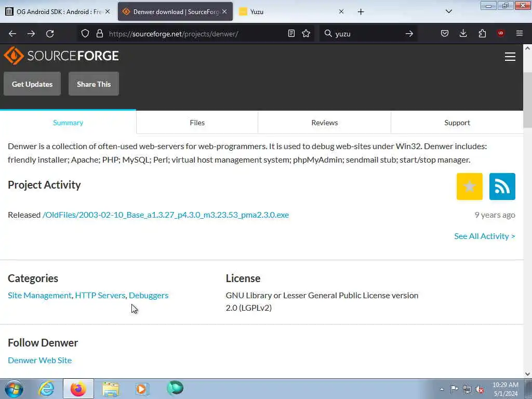Viewport: 532px width, 399px height.
Task: Click into the yuzu search field
Action: click(x=368, y=34)
